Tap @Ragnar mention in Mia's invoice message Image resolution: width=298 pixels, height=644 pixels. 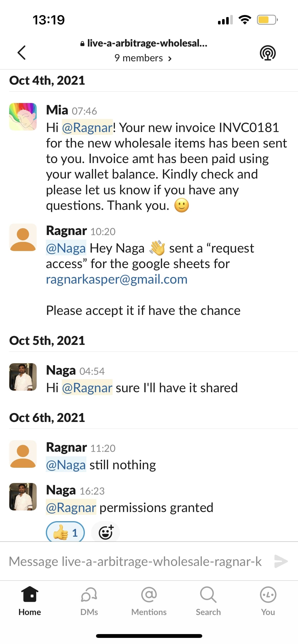(x=87, y=127)
